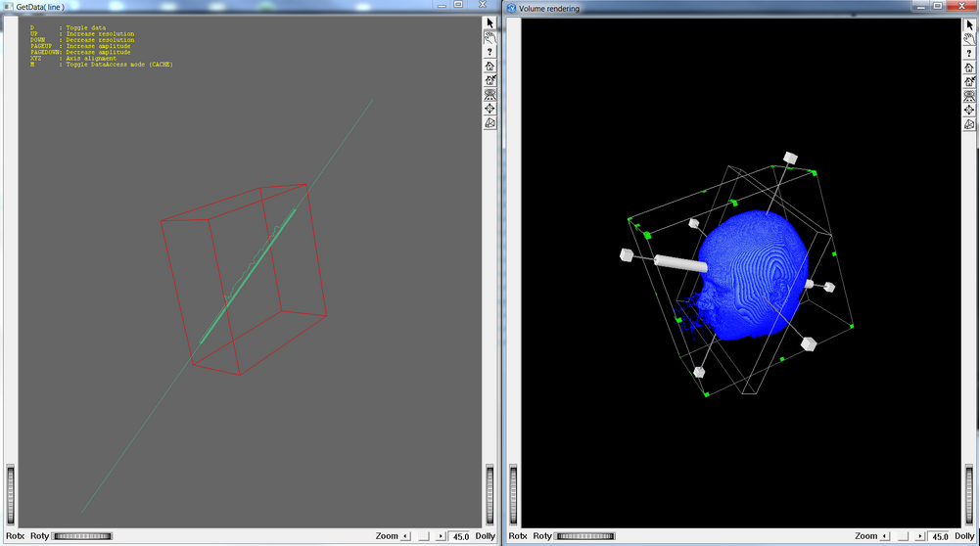Click zoom decrease arrow in GetData viewer
This screenshot has width=980, height=546.
[407, 536]
